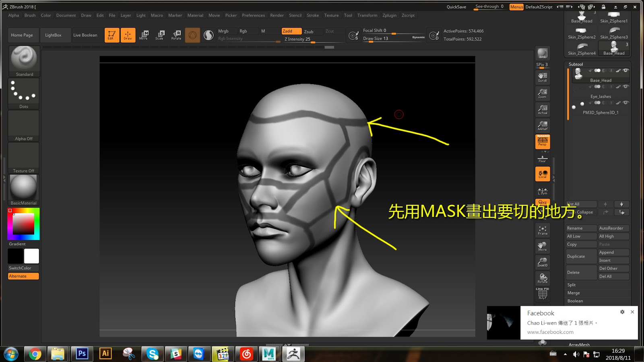
Task: Click the SwitchColor button
Action: click(x=23, y=268)
